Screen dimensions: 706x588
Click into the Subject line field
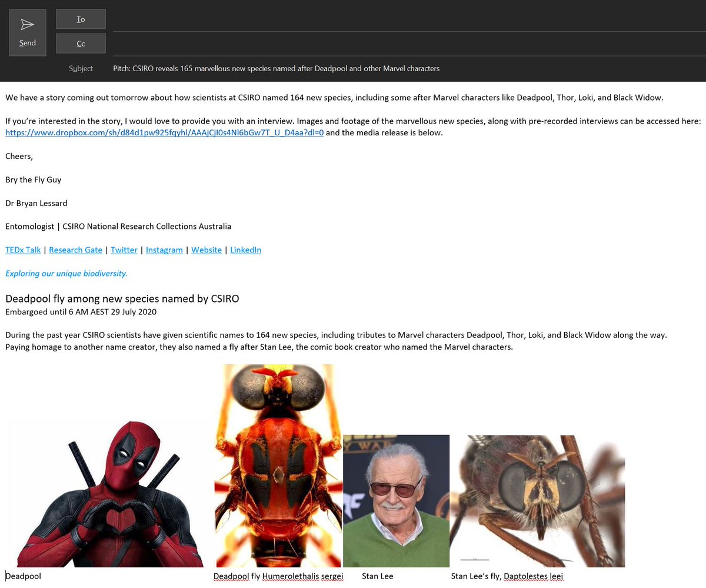click(409, 68)
